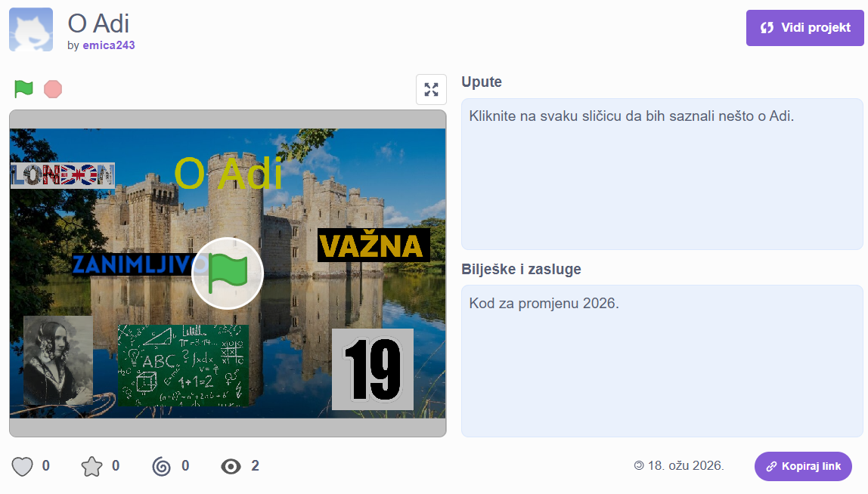868x494 pixels.
Task: Click the number 19 picture
Action: click(x=372, y=369)
